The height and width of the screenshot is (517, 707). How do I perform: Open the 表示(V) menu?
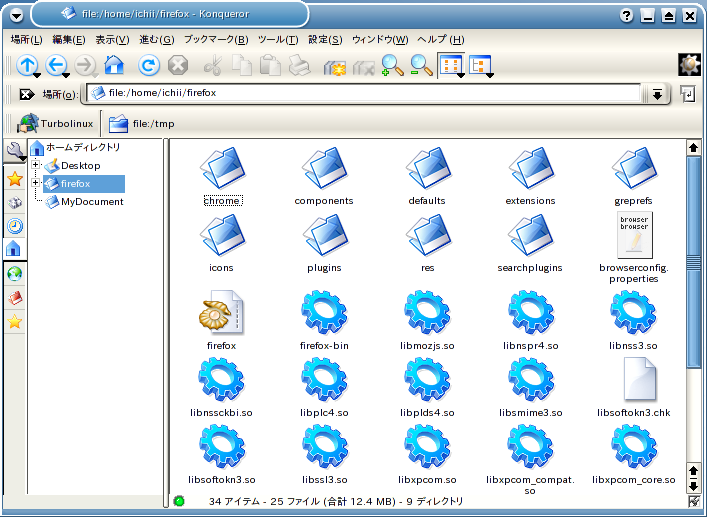click(x=112, y=40)
